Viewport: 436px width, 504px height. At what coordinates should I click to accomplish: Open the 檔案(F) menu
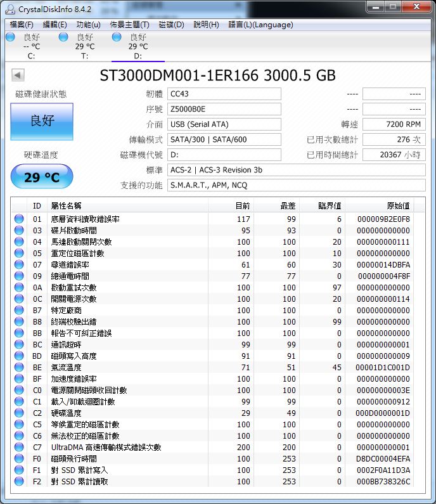coord(22,25)
